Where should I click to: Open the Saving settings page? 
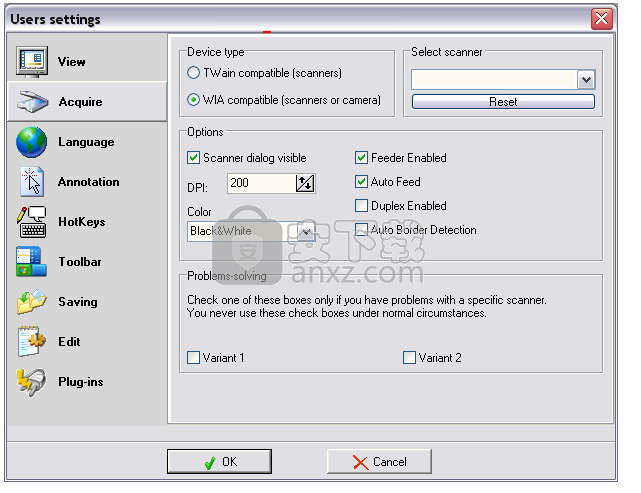tap(87, 302)
